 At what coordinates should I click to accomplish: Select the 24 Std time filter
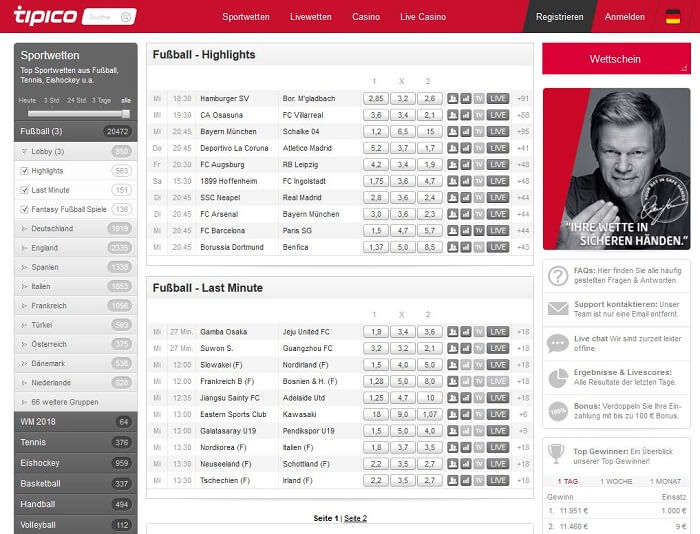click(76, 100)
